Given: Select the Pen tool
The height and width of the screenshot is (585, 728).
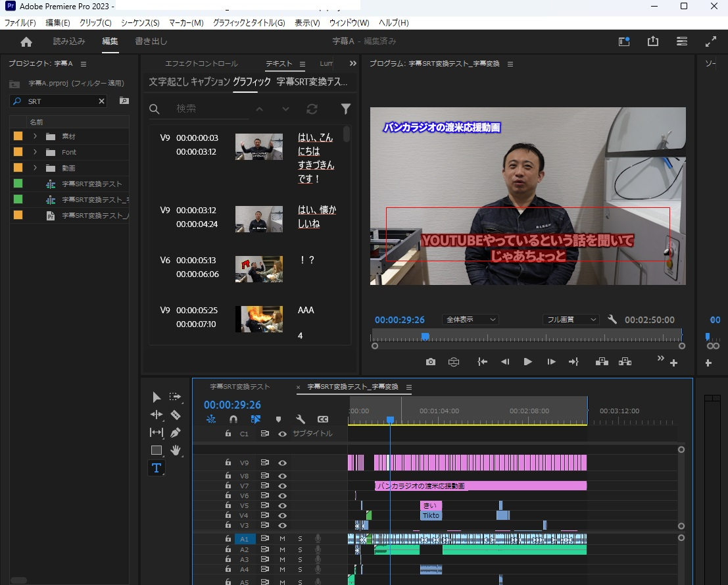Looking at the screenshot, I should pos(175,432).
